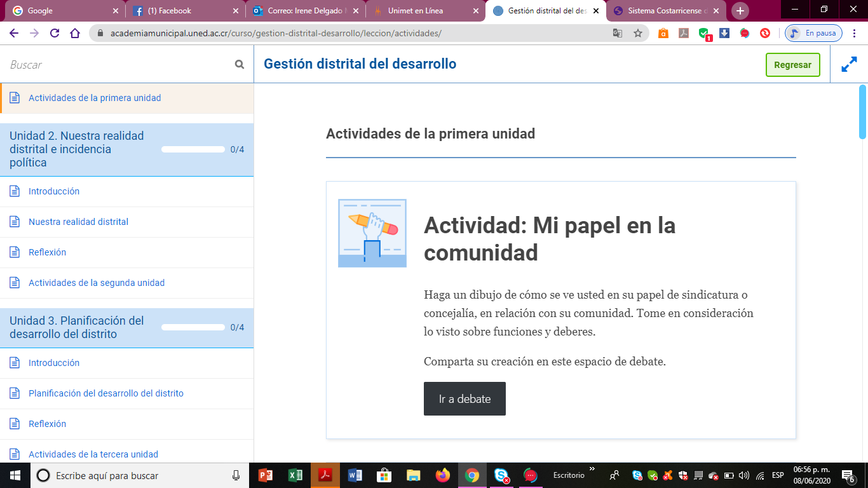
Task: Open Firefox from the taskbar
Action: tap(442, 475)
